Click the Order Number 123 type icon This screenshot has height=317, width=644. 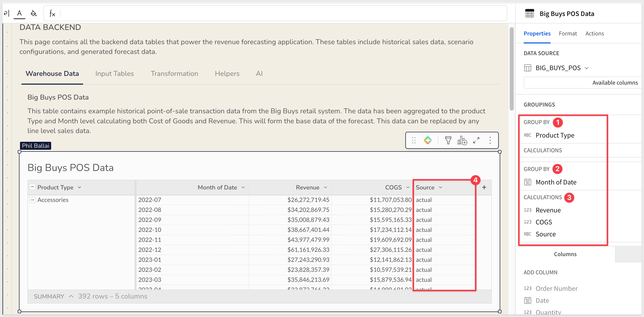pyautogui.click(x=527, y=289)
